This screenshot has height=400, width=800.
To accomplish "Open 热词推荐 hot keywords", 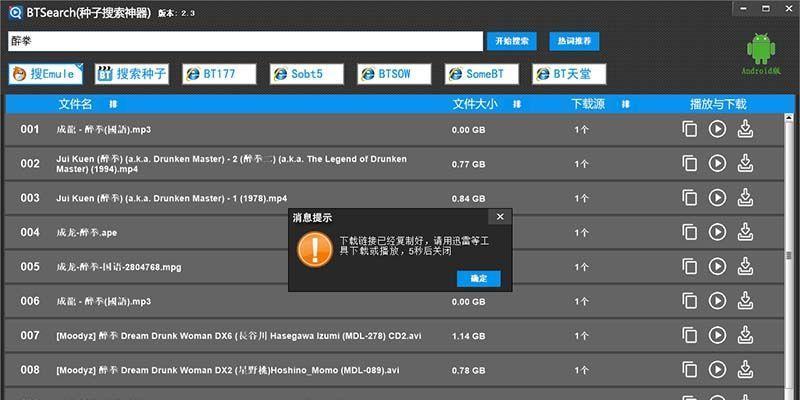I will click(574, 41).
